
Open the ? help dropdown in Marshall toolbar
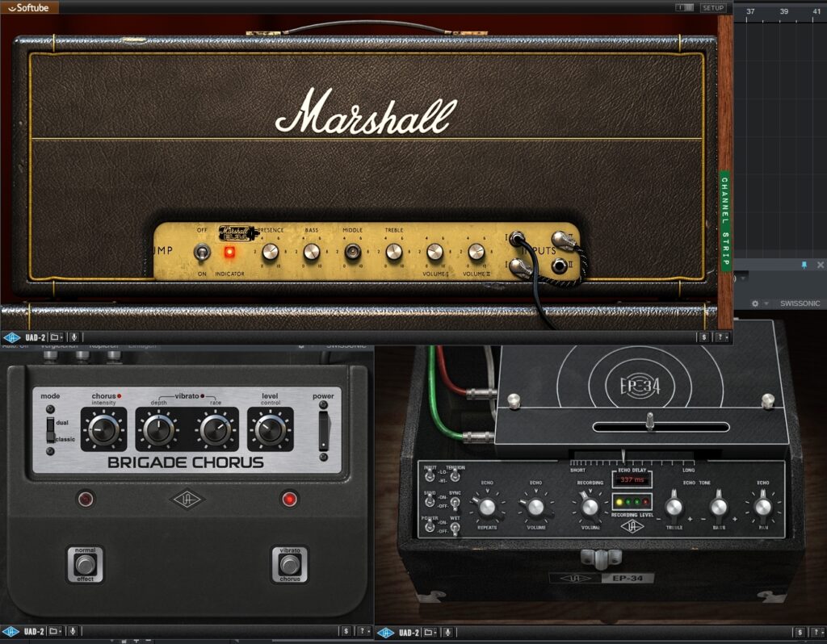(722, 337)
